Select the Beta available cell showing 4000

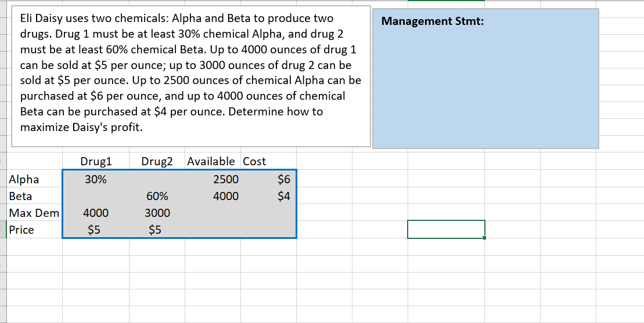pyautogui.click(x=213, y=196)
